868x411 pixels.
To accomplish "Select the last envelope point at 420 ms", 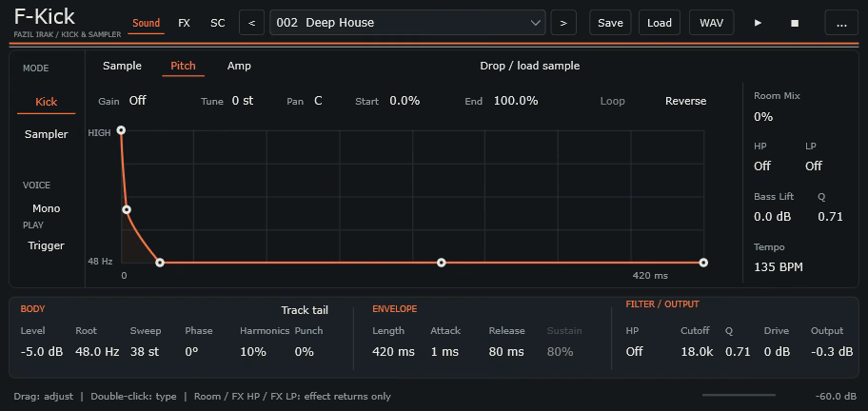I will [703, 263].
